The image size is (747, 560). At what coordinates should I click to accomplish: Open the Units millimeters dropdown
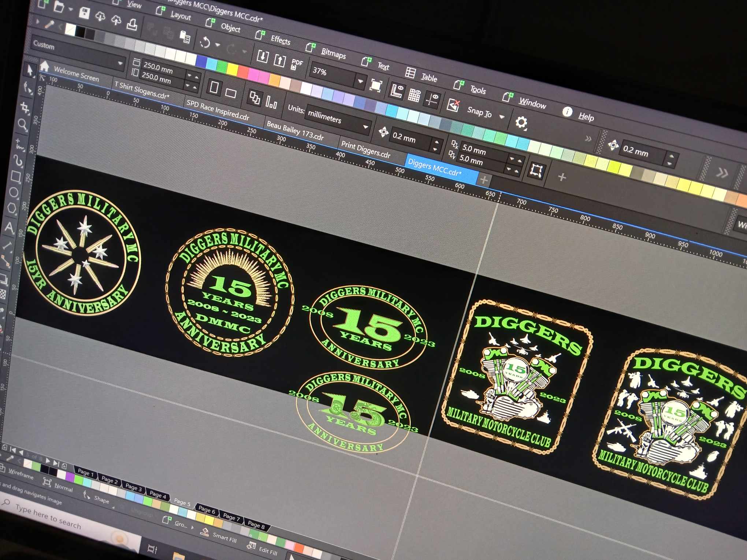click(x=365, y=127)
